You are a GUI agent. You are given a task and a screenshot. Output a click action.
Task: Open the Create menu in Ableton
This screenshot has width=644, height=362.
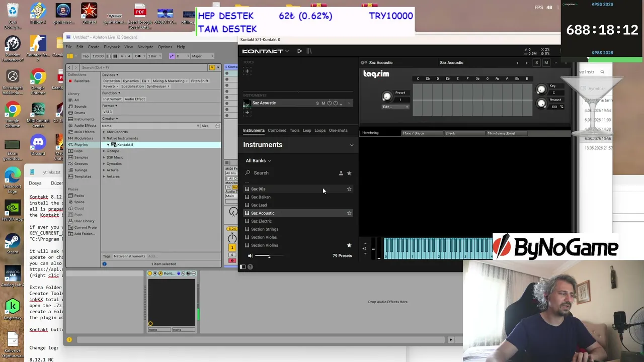[94, 47]
